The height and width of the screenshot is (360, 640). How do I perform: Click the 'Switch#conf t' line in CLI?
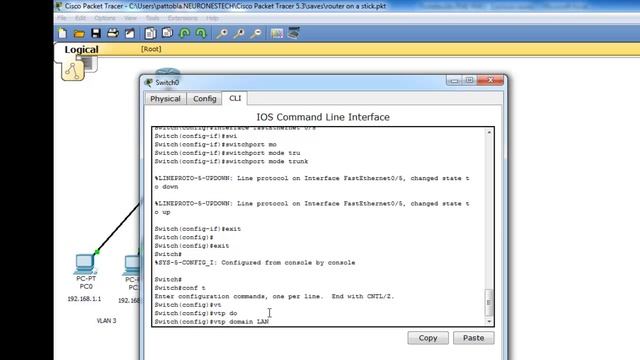click(180, 288)
